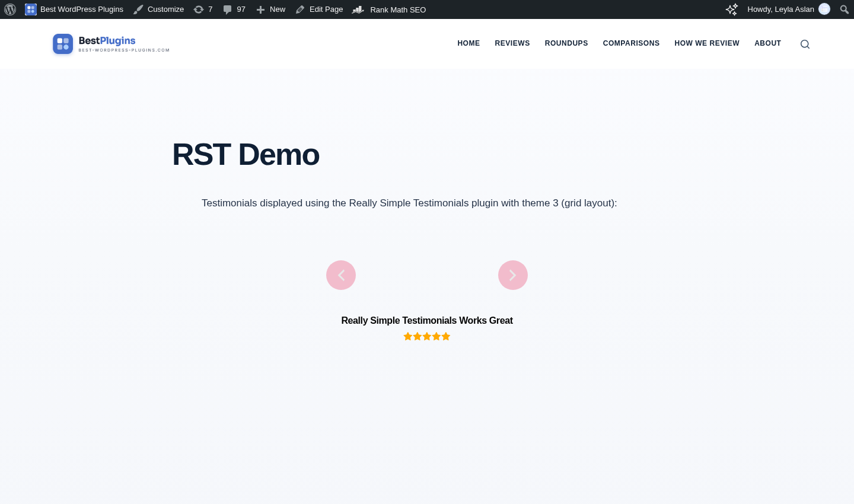
Task: Show next testimonial with right arrow
Action: coord(513,275)
